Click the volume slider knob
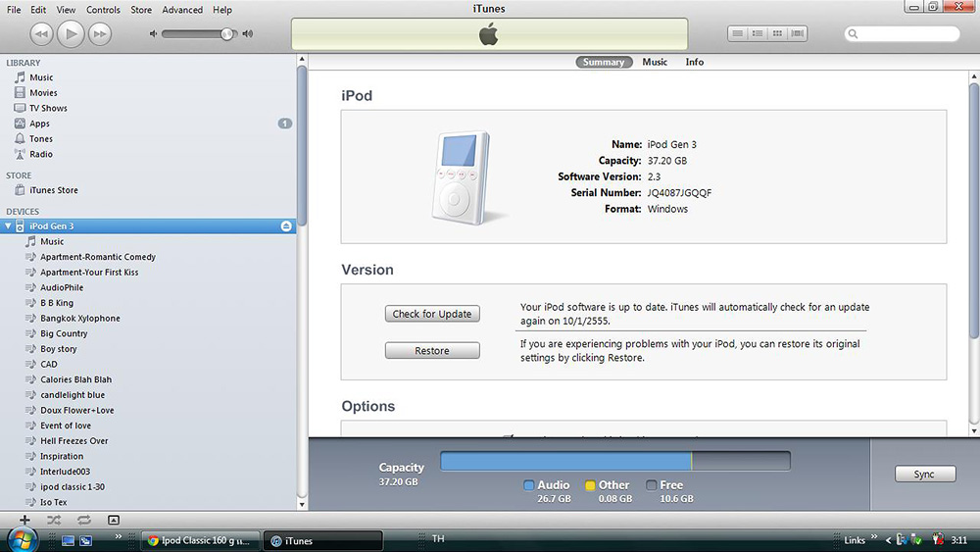Image resolution: width=980 pixels, height=552 pixels. click(227, 34)
